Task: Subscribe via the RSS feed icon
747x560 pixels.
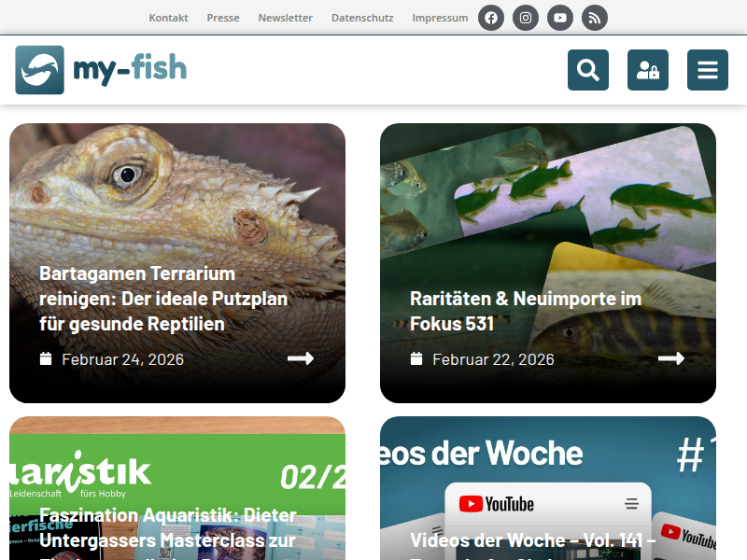Action: tap(594, 17)
